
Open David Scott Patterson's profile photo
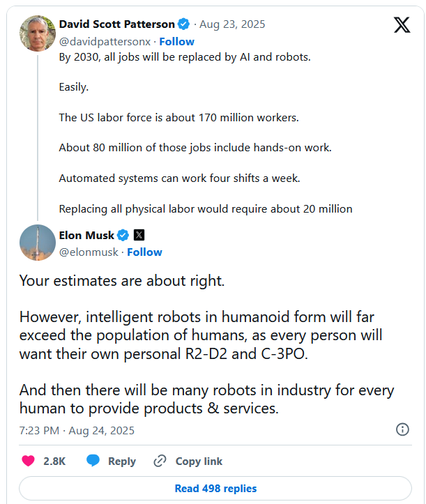(x=37, y=33)
